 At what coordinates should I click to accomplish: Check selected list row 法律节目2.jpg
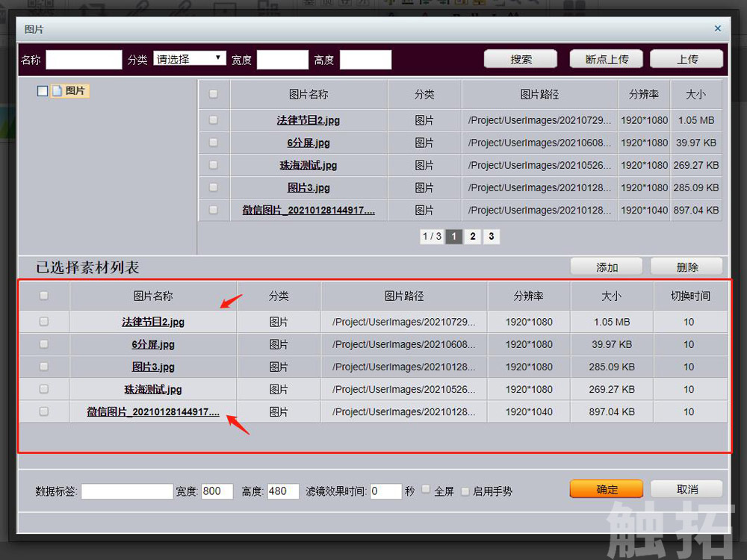point(44,321)
